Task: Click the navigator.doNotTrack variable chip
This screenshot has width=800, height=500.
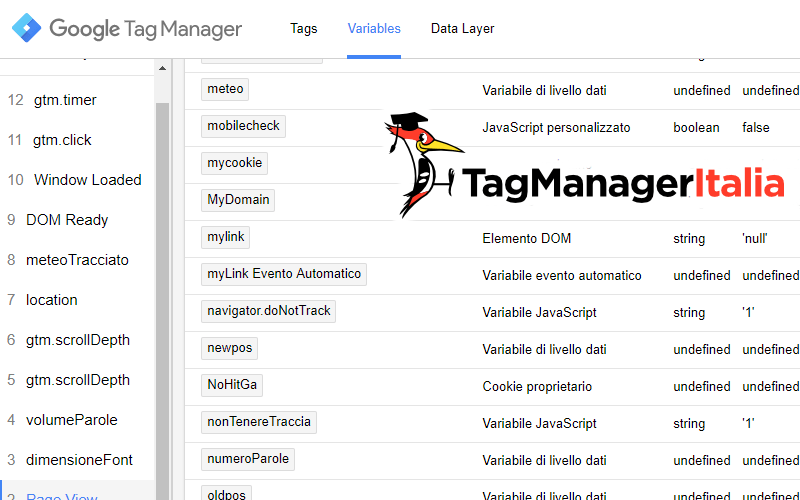Action: coord(268,311)
